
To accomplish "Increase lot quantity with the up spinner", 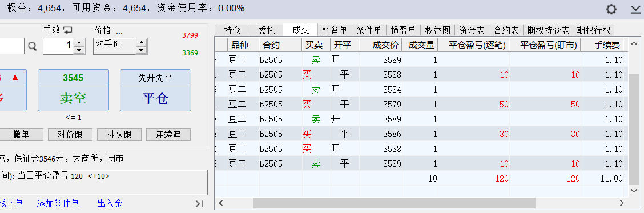I will pyautogui.click(x=80, y=42).
